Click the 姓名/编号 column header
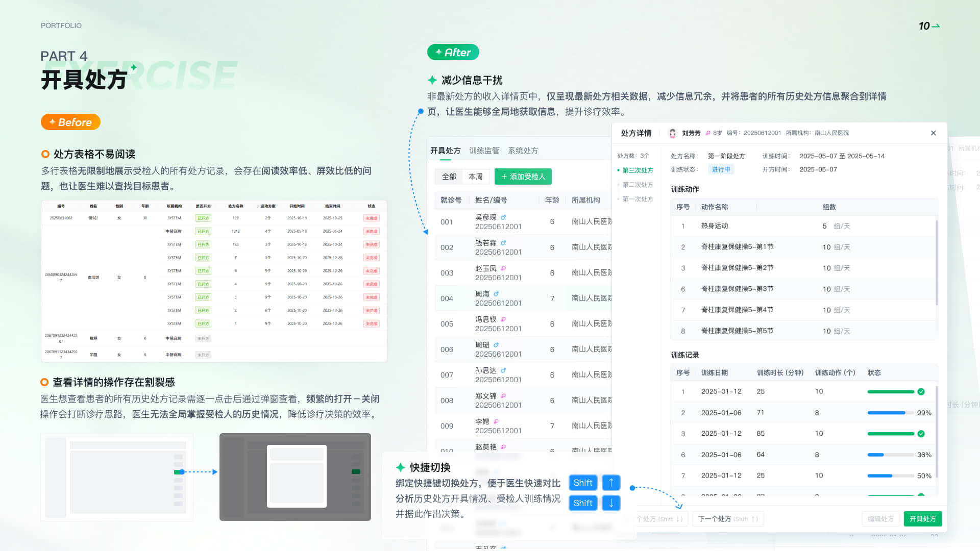 pos(491,200)
